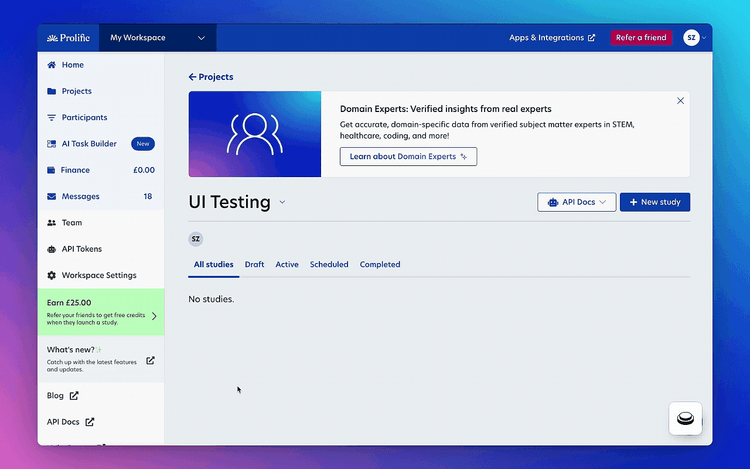Viewport: 750px width, 469px height.
Task: Open the API Docs dropdown button
Action: [x=577, y=202]
